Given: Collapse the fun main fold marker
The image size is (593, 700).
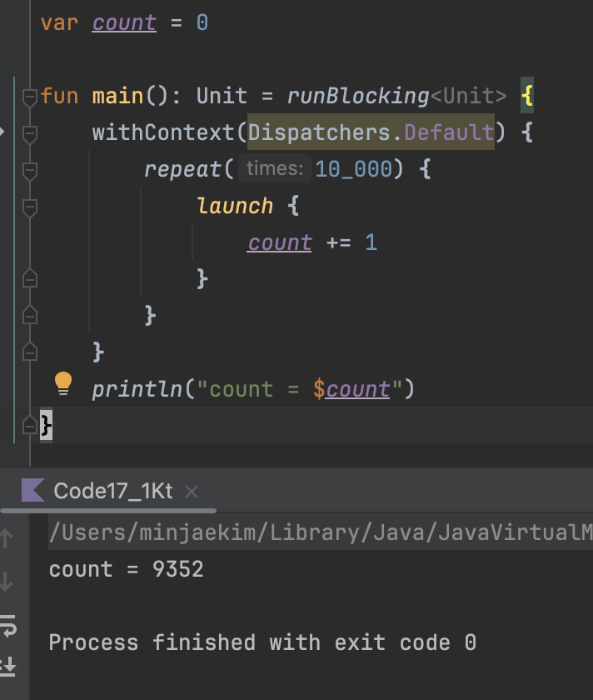Looking at the screenshot, I should [x=30, y=97].
